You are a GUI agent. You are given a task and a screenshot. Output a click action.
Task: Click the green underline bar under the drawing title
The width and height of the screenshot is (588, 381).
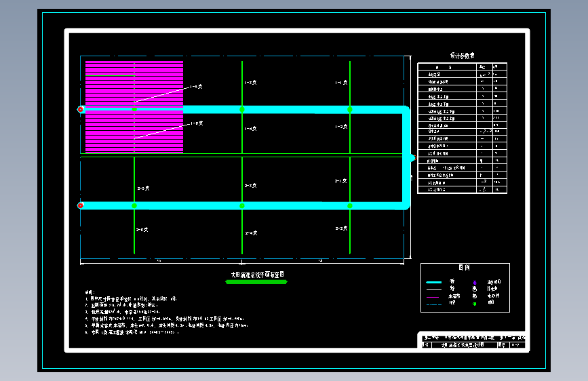(x=256, y=282)
